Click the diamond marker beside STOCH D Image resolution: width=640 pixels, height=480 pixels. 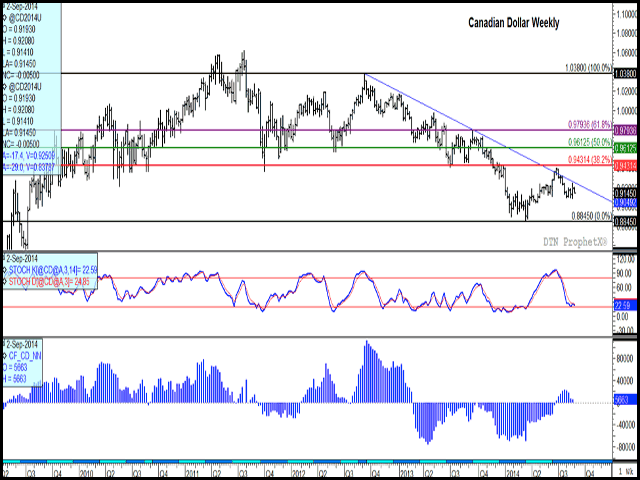coord(5,281)
